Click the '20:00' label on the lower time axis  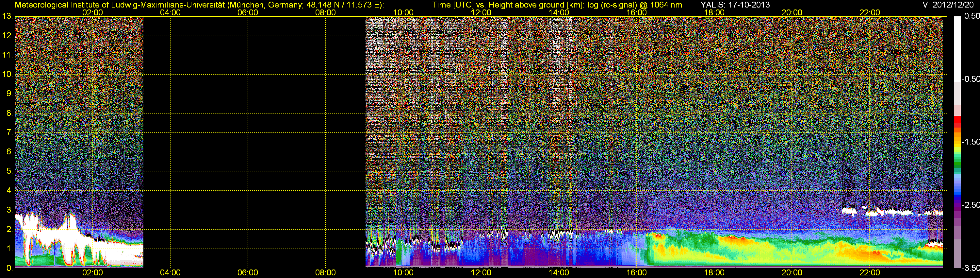pyautogui.click(x=792, y=273)
